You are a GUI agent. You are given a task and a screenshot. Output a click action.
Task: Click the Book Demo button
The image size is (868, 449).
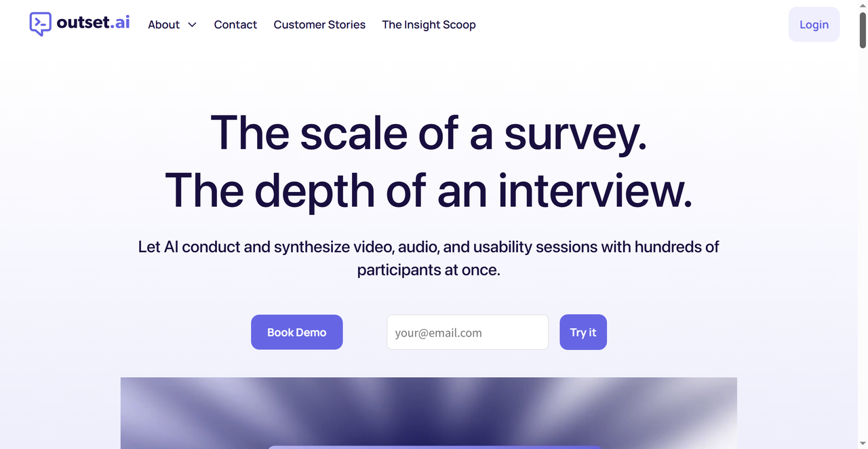[x=297, y=332]
